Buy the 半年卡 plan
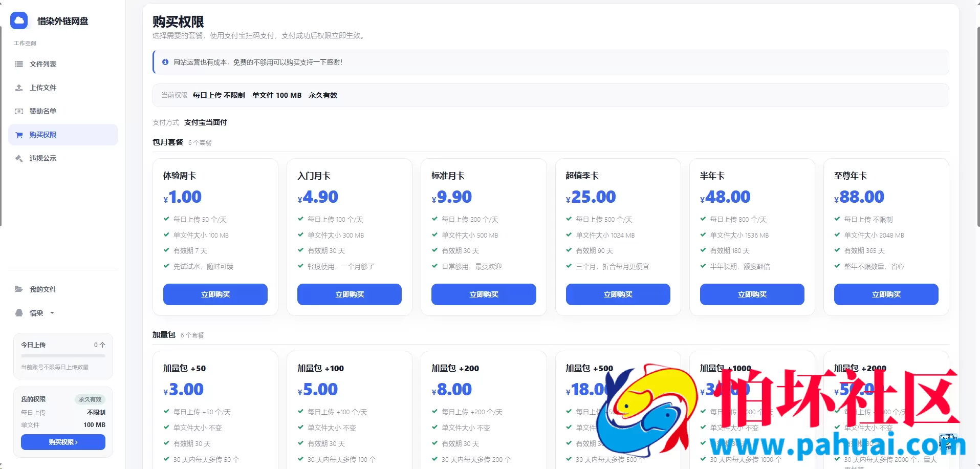Screen dimensions: 980x469 pos(752,294)
